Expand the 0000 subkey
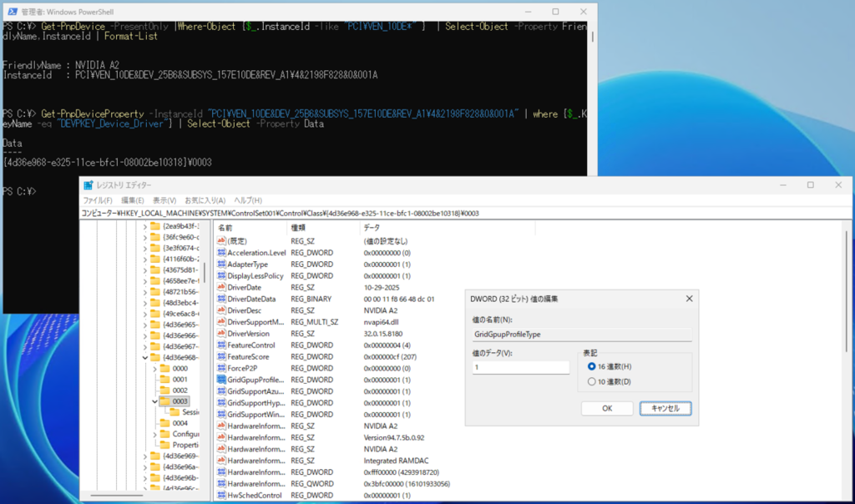 (154, 368)
